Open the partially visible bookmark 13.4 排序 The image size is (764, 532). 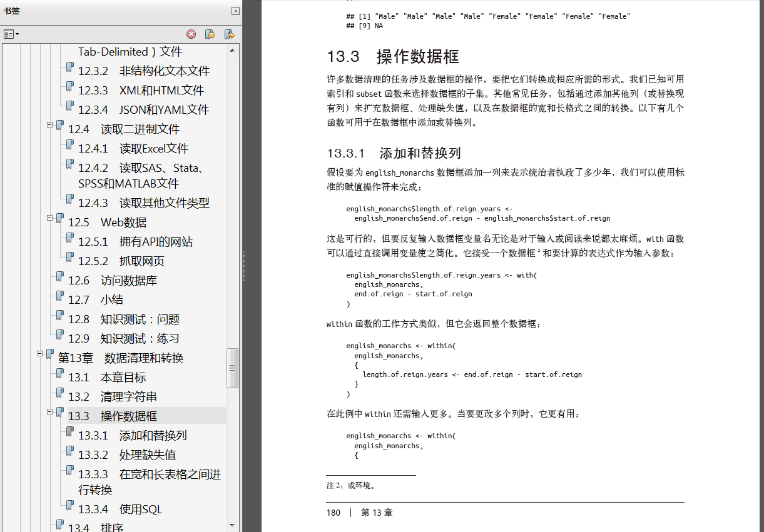[96, 527]
